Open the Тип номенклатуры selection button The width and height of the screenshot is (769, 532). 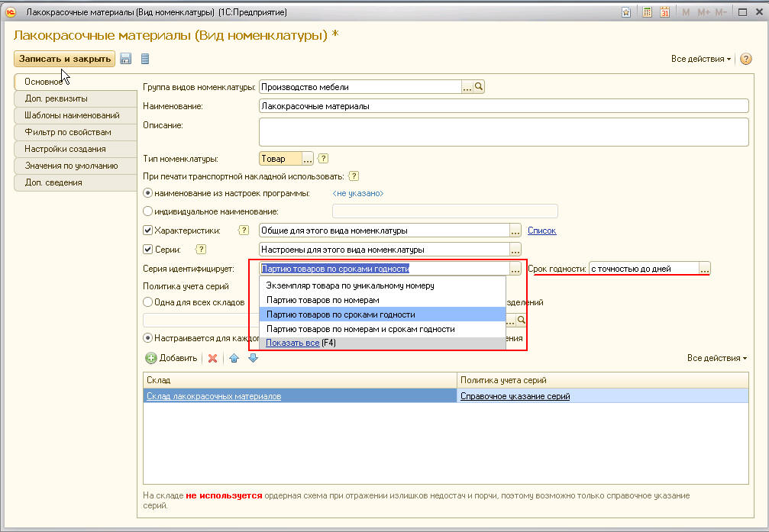[x=308, y=158]
